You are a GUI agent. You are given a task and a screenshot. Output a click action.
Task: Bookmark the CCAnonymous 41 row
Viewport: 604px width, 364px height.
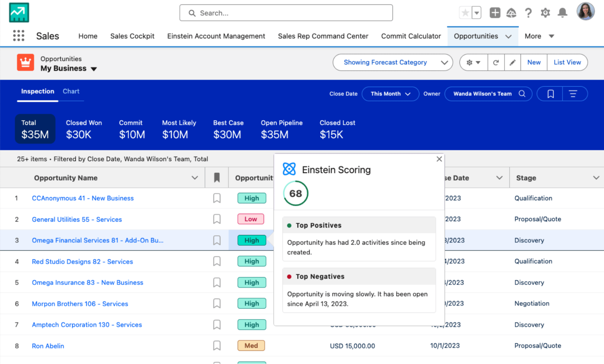tap(217, 198)
